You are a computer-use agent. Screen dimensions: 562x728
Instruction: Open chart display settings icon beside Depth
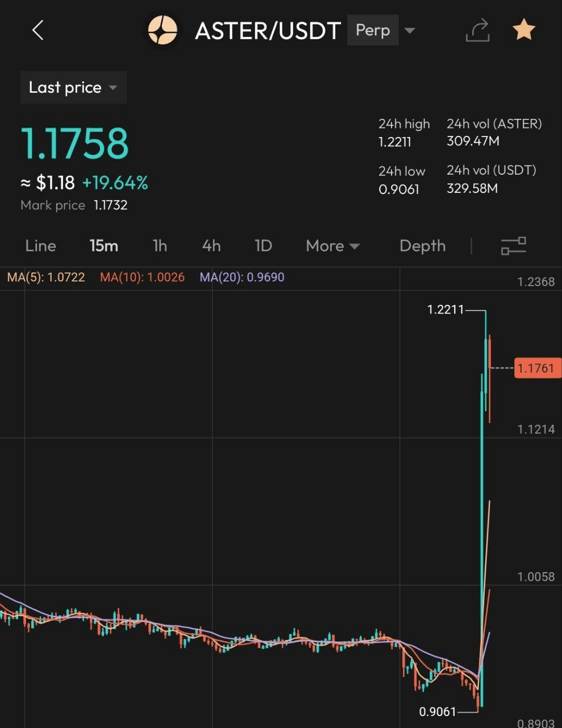(513, 246)
